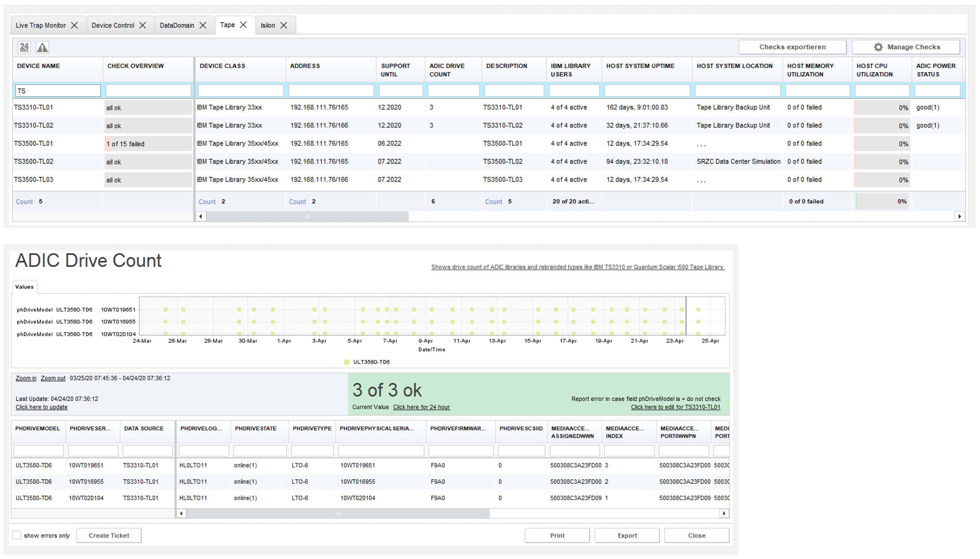
Task: Click the 24 hours view icon
Action: tap(24, 47)
